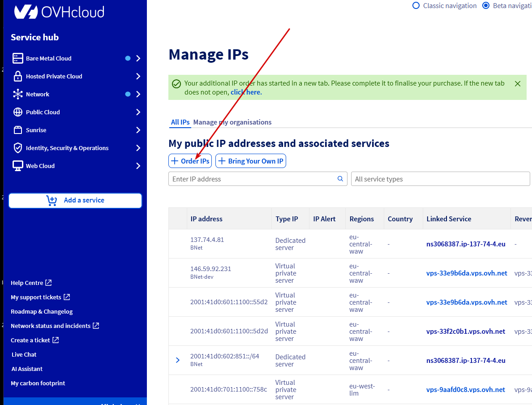Click external link icon beside Help Centre
Screen dimensions: 532x405
[x=48, y=282]
